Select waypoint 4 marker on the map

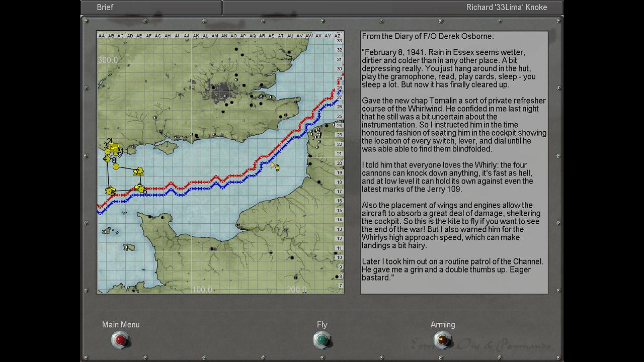[x=107, y=159]
